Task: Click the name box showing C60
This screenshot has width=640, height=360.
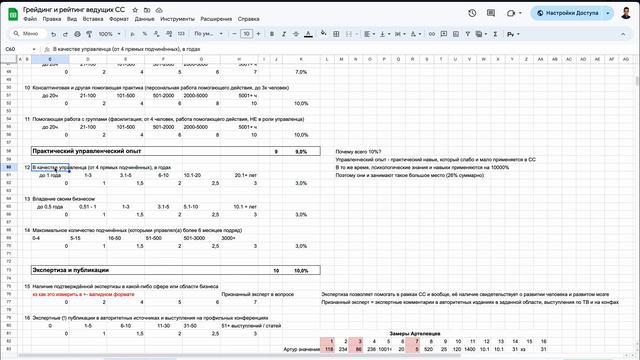Action: 16,49
